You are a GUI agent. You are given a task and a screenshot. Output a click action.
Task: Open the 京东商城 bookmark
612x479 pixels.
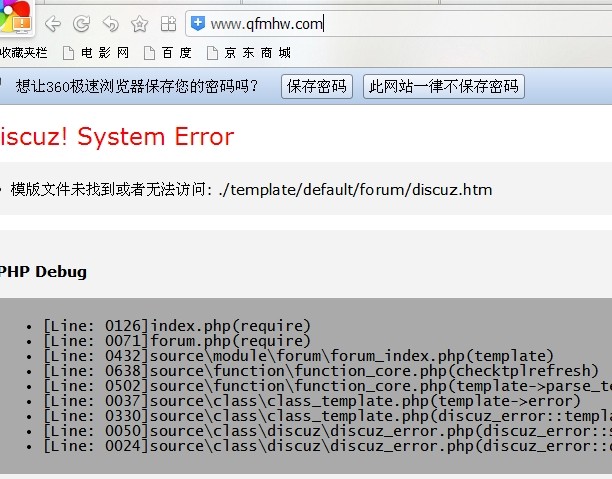[x=249, y=53]
